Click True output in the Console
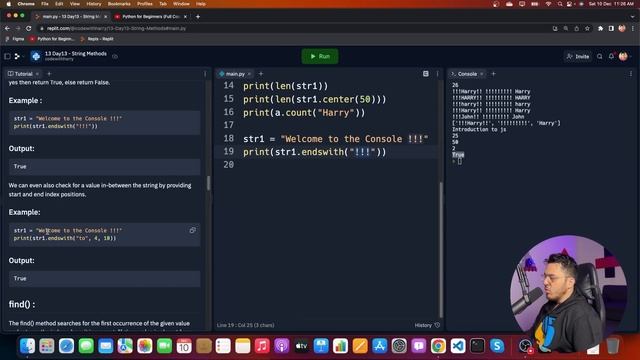 (x=458, y=155)
